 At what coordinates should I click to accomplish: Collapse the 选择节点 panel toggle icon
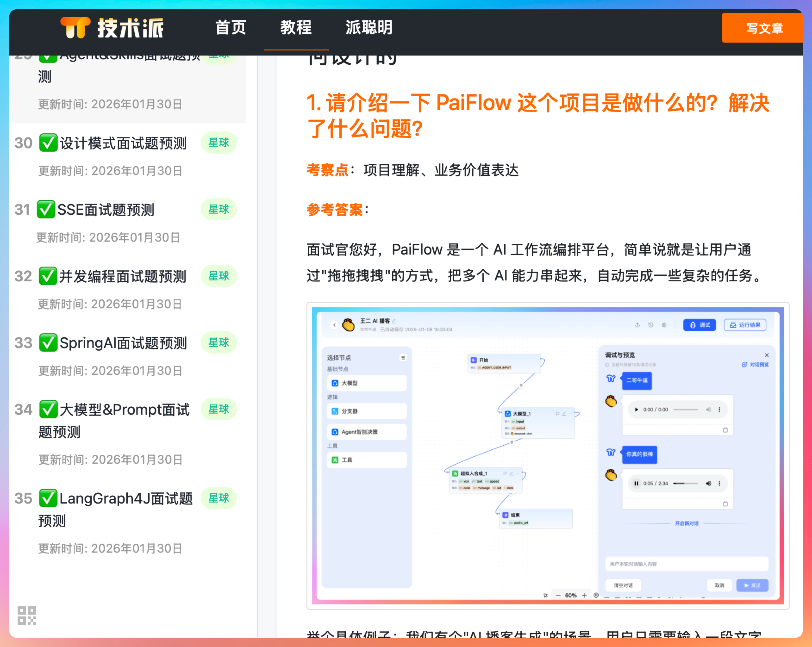[403, 358]
